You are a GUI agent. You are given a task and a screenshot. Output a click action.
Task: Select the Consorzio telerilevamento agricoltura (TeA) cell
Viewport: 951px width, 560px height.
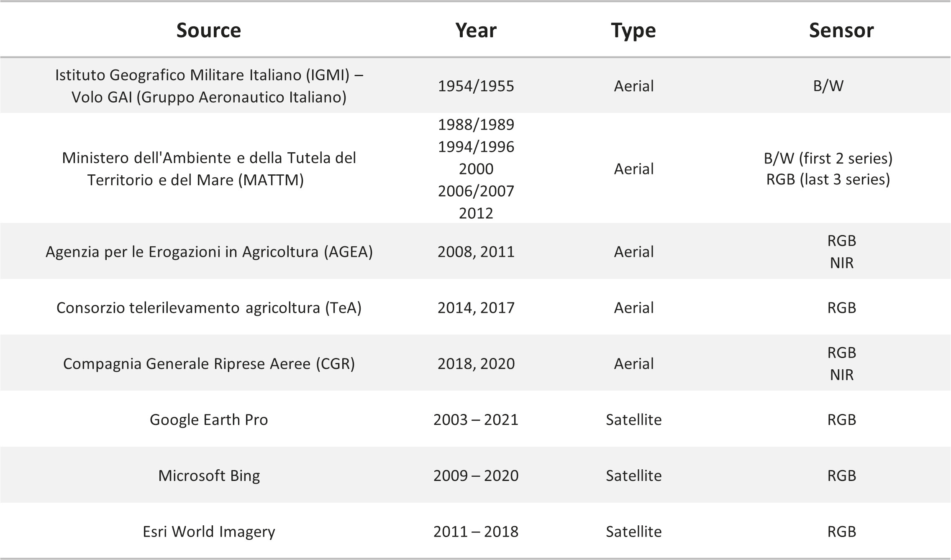[x=209, y=308]
